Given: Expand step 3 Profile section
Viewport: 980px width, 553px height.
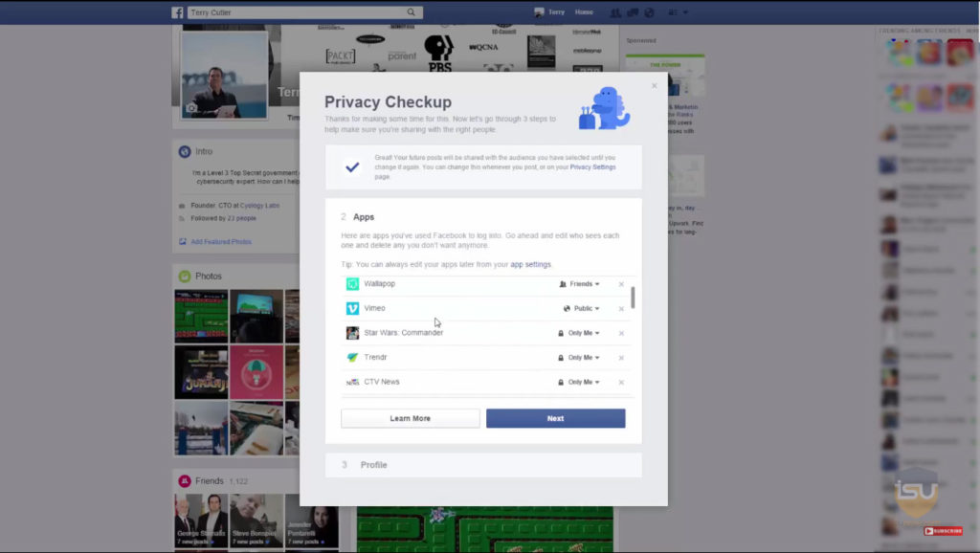Looking at the screenshot, I should 483,465.
